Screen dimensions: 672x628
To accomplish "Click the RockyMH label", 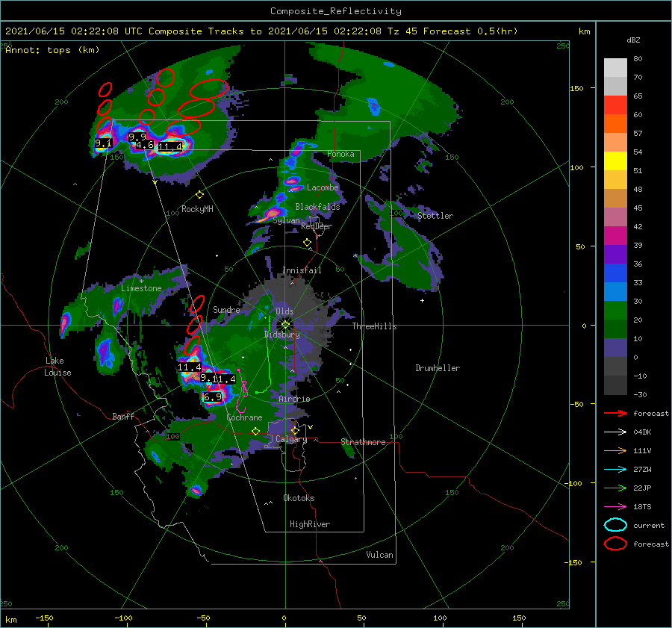I will [197, 209].
